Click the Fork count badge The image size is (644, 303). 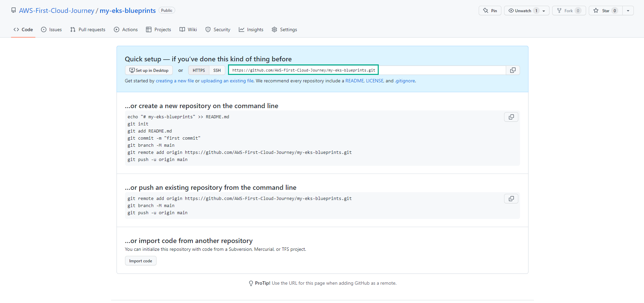point(578,11)
